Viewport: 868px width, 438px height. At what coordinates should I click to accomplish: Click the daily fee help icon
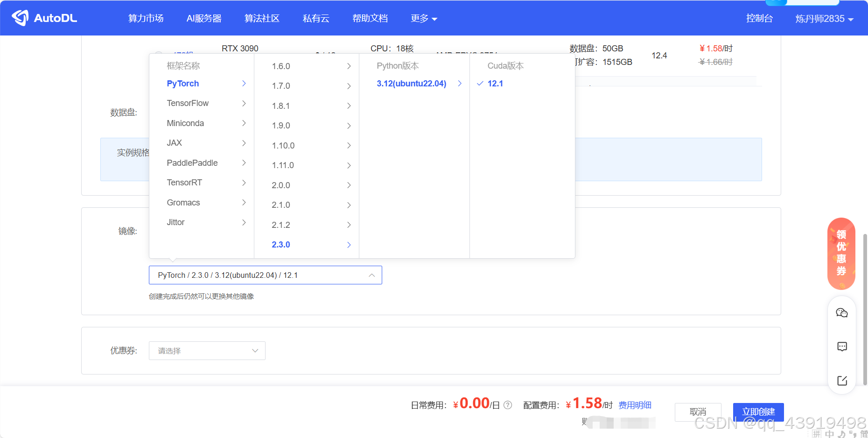pos(508,405)
